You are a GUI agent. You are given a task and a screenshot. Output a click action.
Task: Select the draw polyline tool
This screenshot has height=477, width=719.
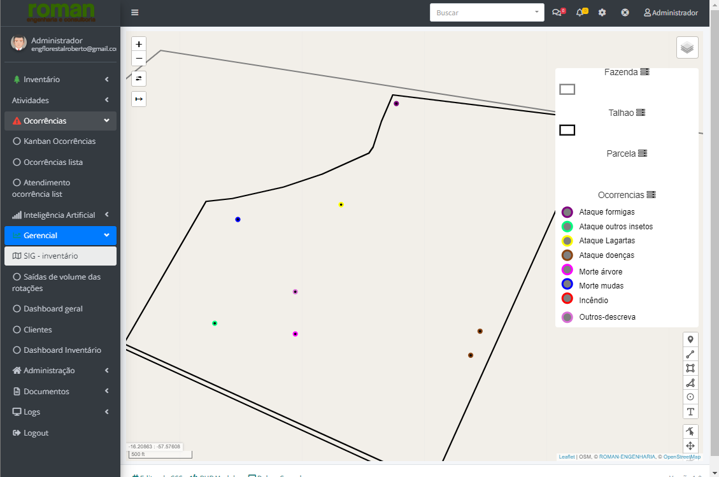[690, 354]
